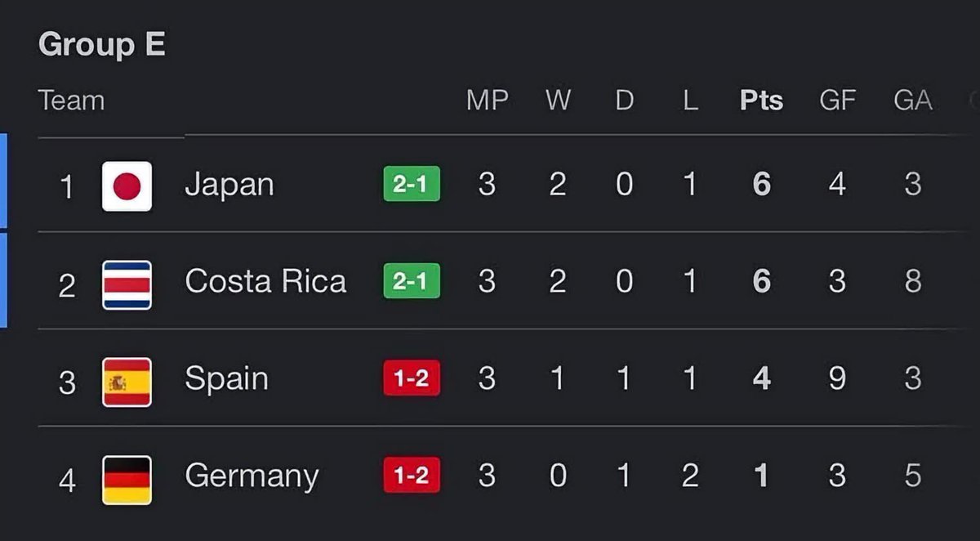
Task: Click the Germany flag icon
Action: [x=127, y=480]
